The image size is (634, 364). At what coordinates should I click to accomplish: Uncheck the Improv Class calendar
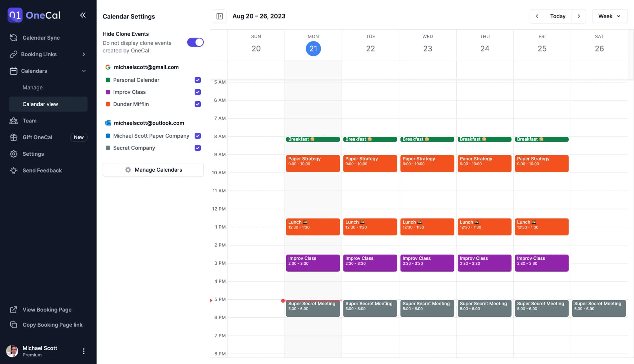tap(197, 92)
